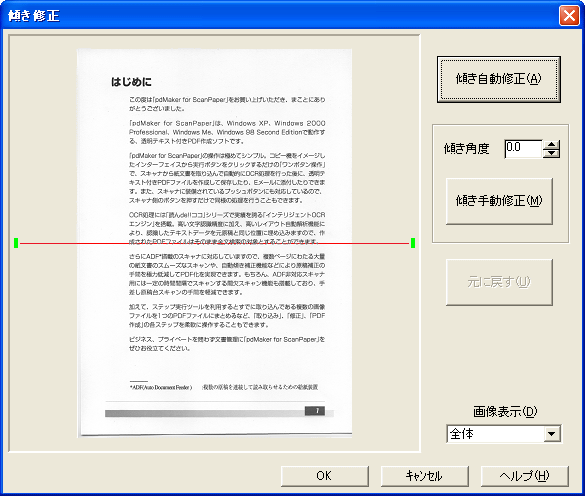Viewport: 585px width, 496px height.
Task: Click the 元に戻す(U) undo button
Action: tap(499, 282)
